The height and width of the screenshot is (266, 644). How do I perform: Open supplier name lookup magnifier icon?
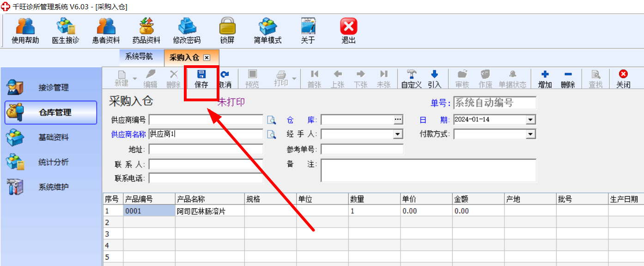(x=272, y=135)
